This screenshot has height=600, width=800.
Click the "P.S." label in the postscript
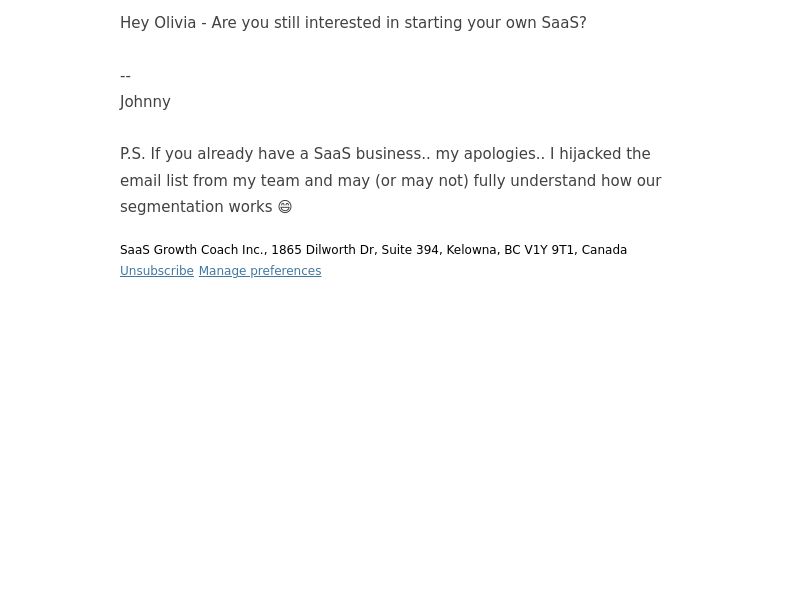point(133,154)
